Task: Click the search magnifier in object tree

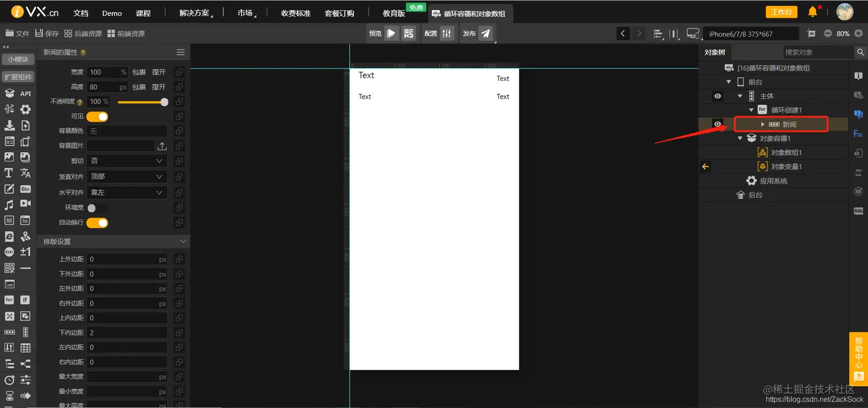Action: click(861, 52)
